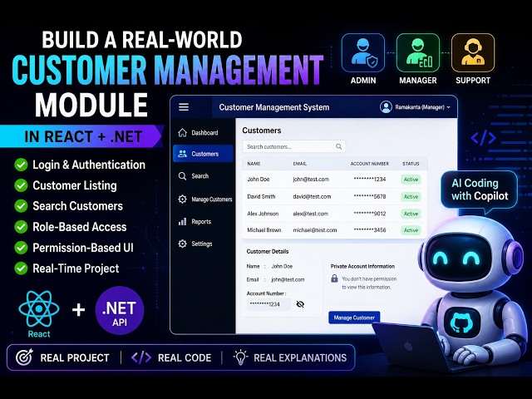The height and width of the screenshot is (399, 532).
Task: Click green check beside Role-Based Access
Action: (x=21, y=227)
